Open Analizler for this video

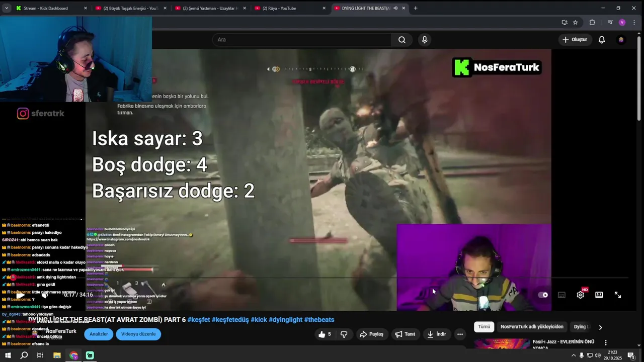(99, 334)
